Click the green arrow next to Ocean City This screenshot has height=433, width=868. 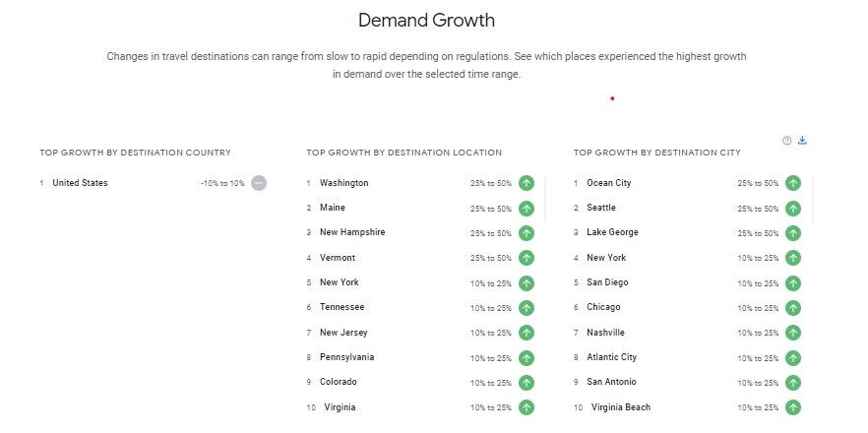[793, 183]
